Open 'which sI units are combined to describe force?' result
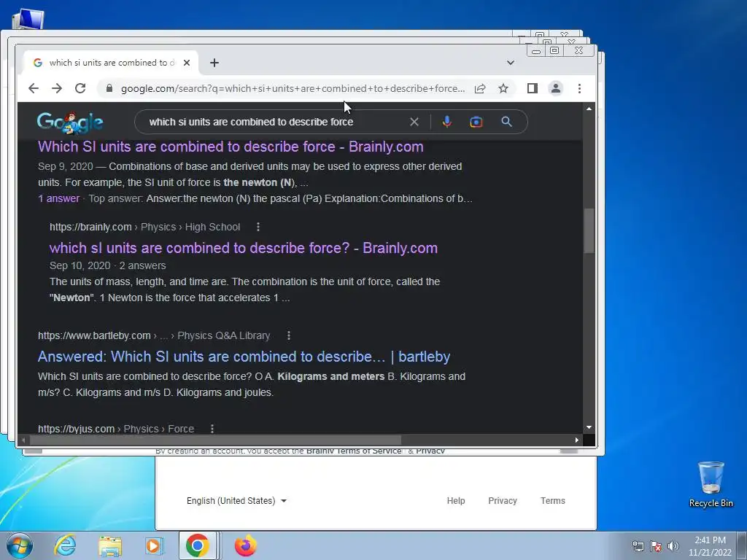The image size is (747, 560). click(x=244, y=248)
